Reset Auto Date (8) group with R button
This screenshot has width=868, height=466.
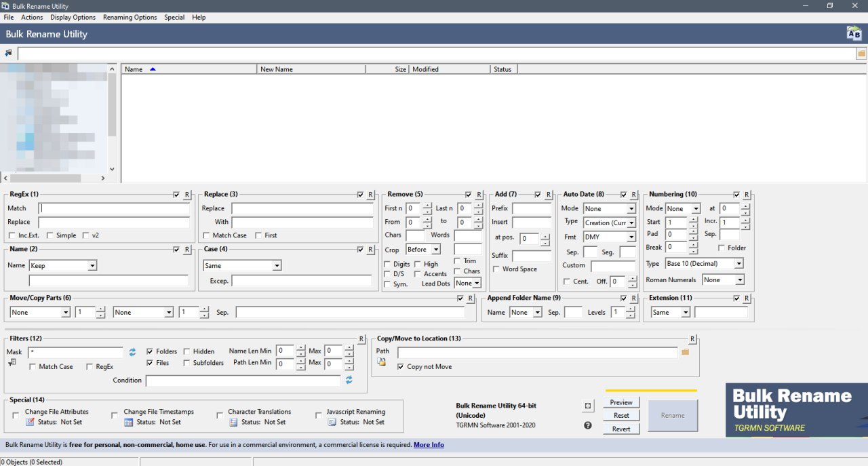633,195
